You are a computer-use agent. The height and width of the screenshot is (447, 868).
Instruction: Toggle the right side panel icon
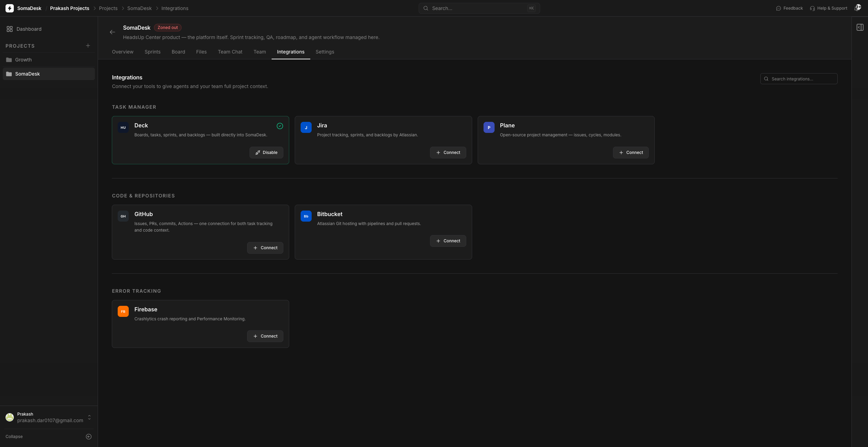click(860, 27)
